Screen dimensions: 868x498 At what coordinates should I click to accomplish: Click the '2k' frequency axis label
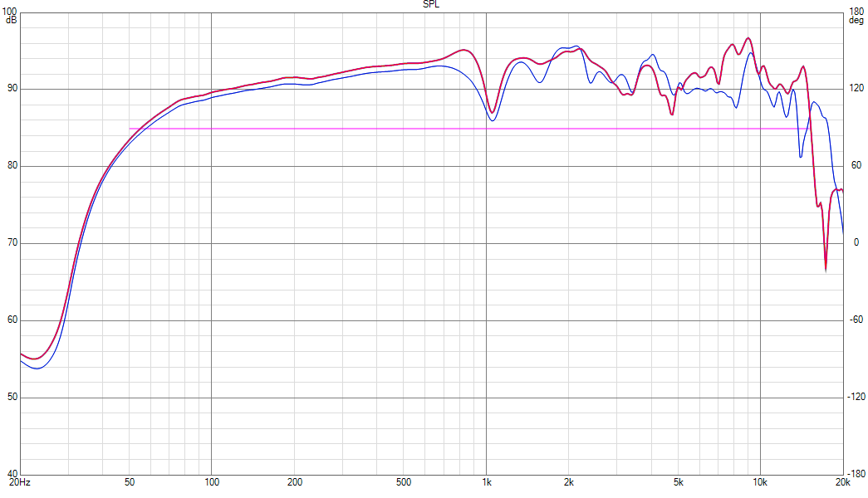point(569,482)
